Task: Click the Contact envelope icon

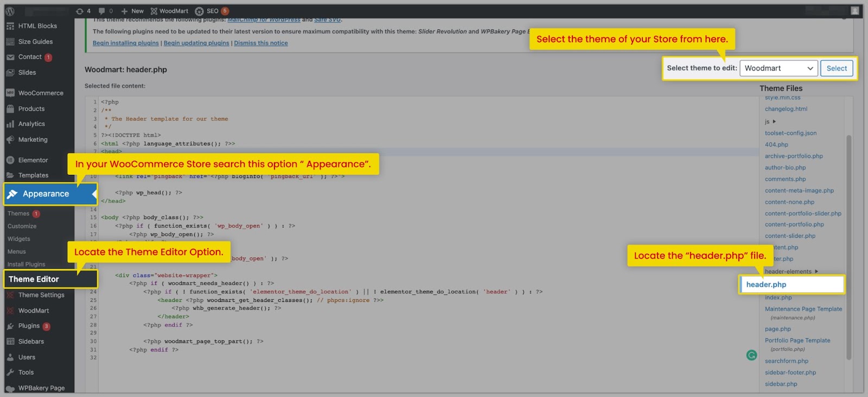Action: click(10, 57)
